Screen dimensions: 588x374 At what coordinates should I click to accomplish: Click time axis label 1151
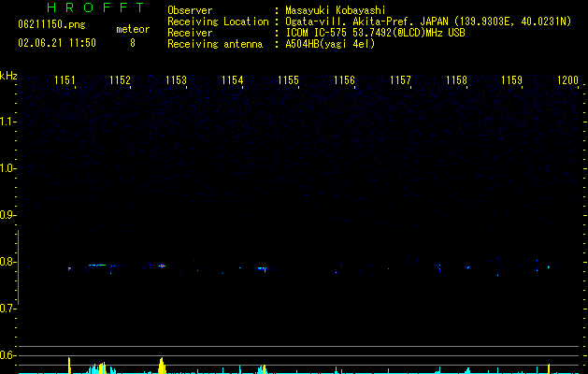coord(65,80)
